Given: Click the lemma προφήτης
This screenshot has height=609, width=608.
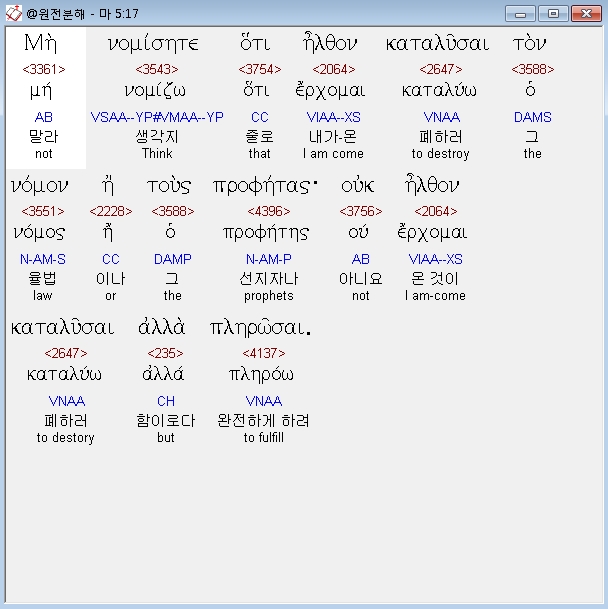Looking at the screenshot, I should 266,233.
